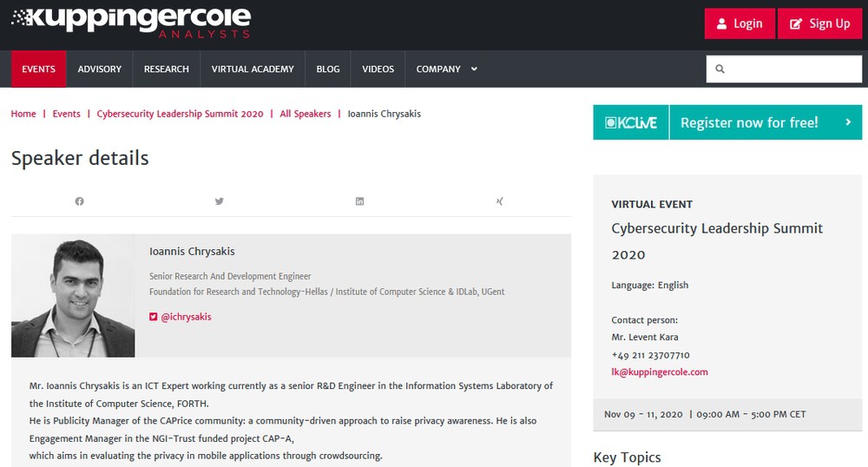Email lk@kuppingercole.com contact link
The image size is (868, 467).
[x=660, y=372]
